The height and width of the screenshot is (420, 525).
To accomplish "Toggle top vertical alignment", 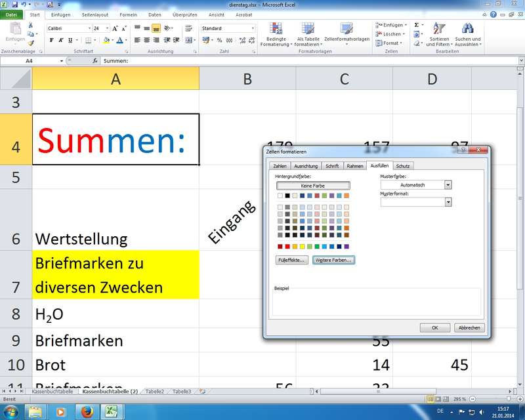I will point(137,28).
